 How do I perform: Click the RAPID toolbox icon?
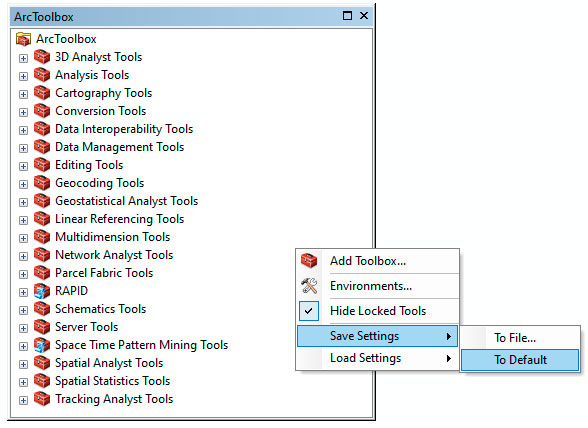click(42, 291)
